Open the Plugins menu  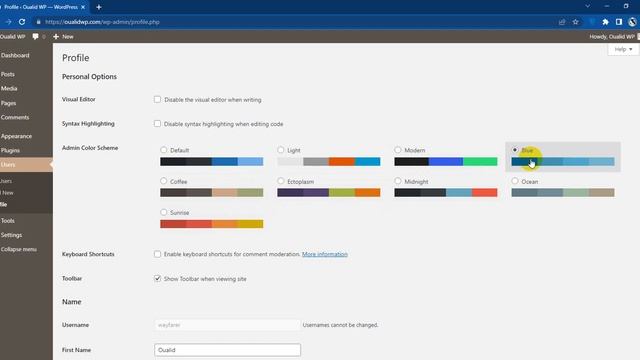(x=10, y=150)
